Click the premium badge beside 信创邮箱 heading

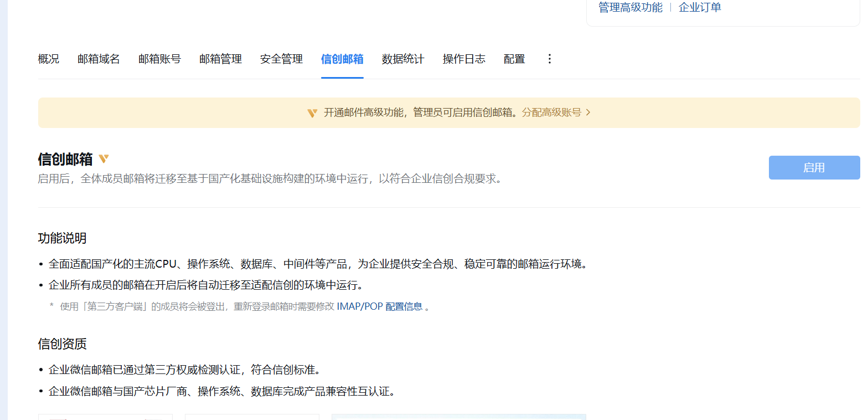click(x=104, y=159)
